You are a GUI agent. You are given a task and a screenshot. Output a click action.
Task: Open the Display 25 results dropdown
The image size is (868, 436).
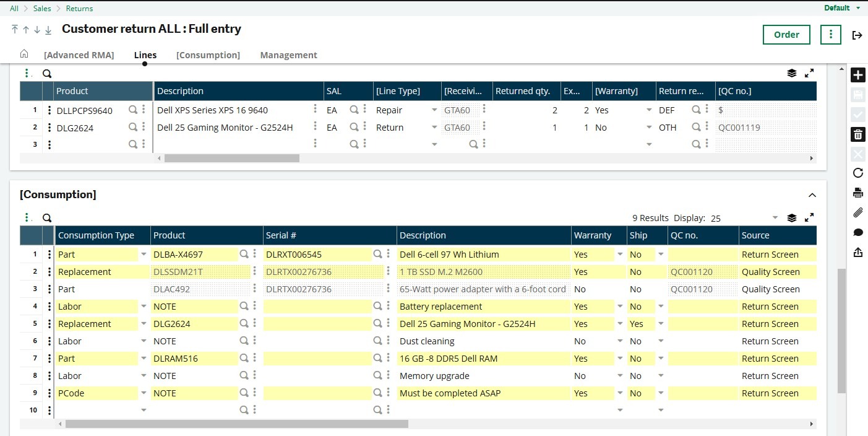pyautogui.click(x=775, y=218)
